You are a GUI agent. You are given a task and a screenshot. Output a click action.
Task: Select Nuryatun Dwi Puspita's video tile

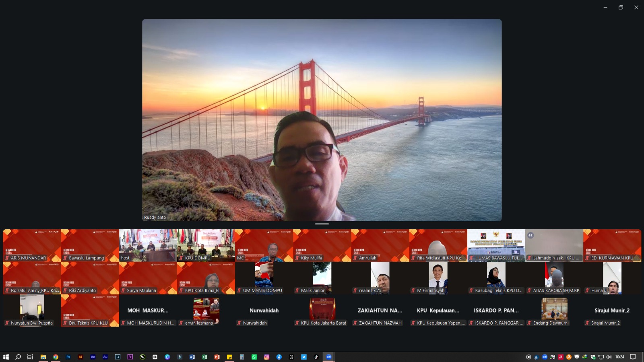tap(32, 311)
